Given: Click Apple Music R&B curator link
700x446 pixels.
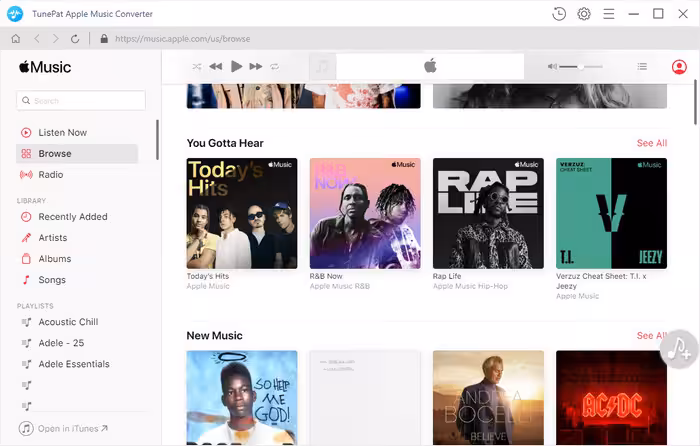Looking at the screenshot, I should pos(340,286).
